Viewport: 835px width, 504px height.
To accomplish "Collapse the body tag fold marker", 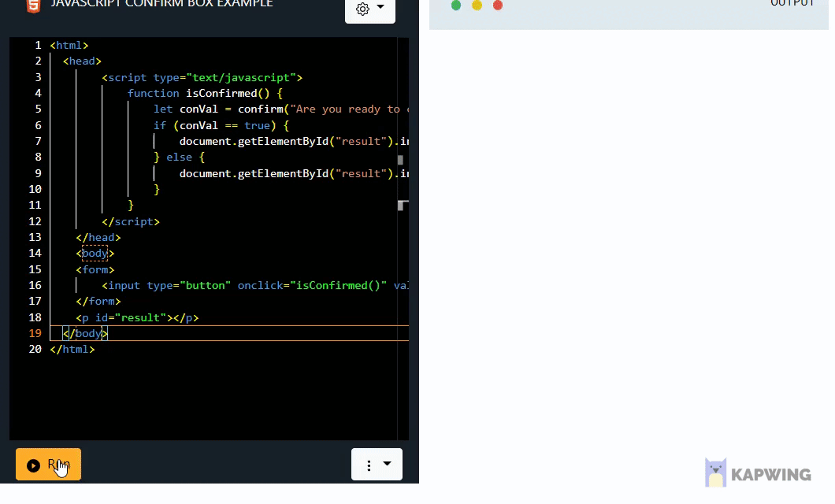I will [x=95, y=253].
